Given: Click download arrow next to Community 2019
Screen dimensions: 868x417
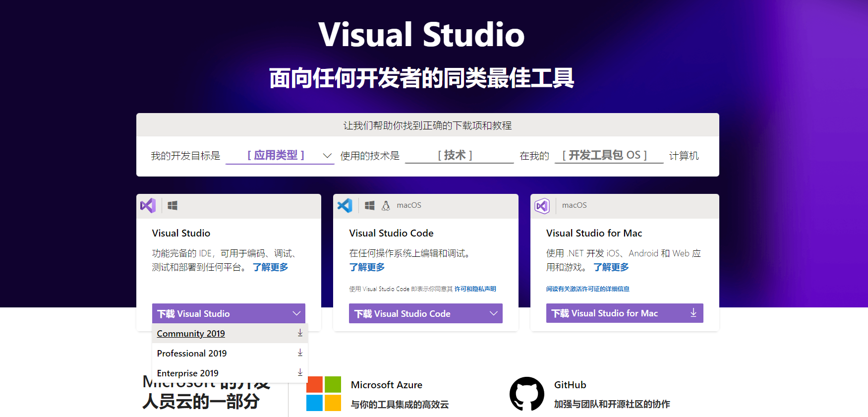Looking at the screenshot, I should point(300,333).
